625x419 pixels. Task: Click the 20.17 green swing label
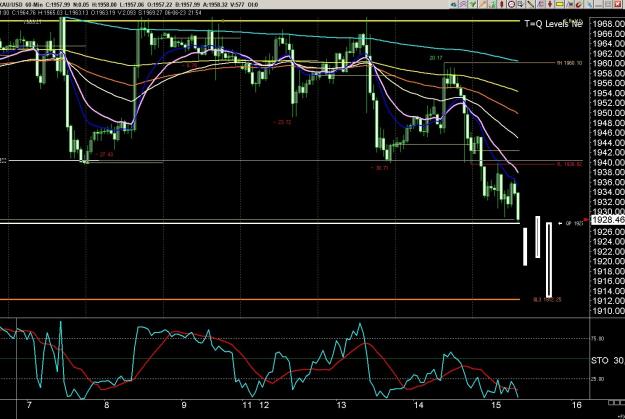click(436, 58)
